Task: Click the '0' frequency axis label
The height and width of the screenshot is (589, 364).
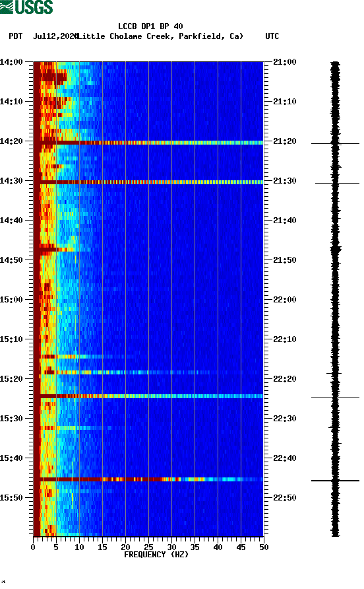Action: tap(33, 547)
